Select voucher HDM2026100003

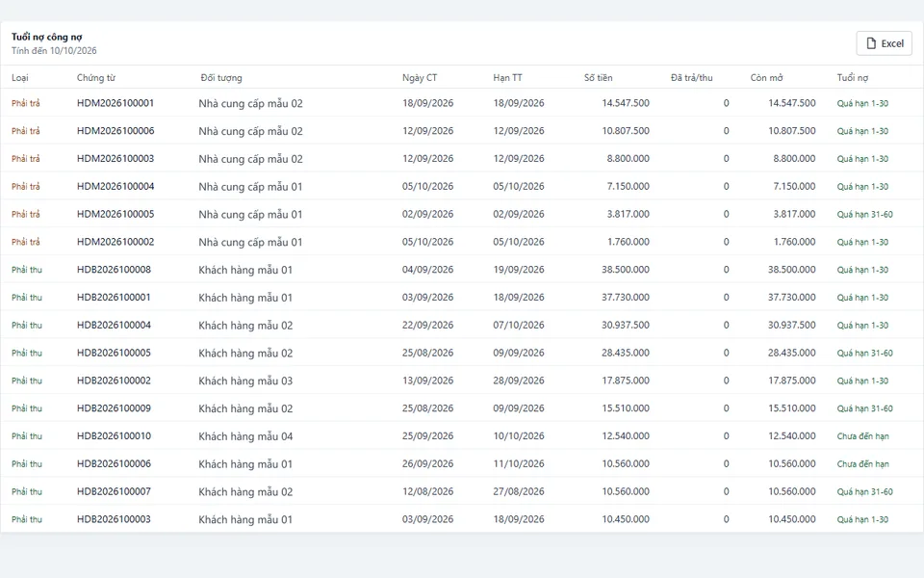coord(115,159)
